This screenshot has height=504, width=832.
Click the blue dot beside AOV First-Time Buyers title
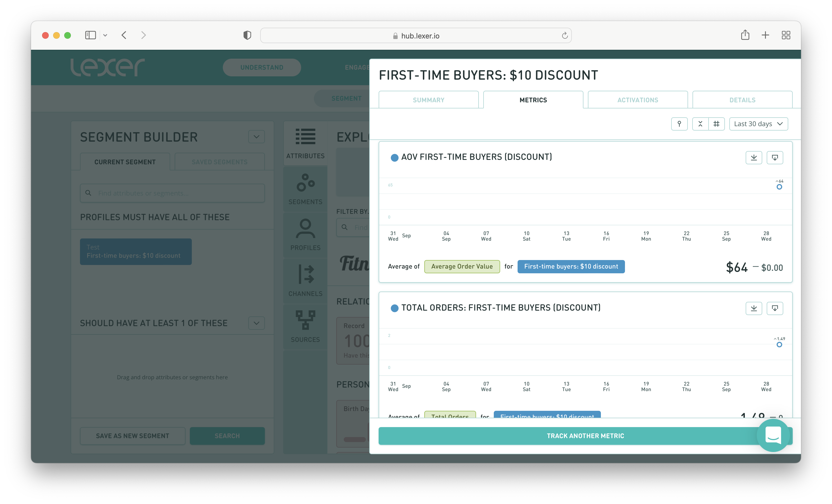[394, 158]
